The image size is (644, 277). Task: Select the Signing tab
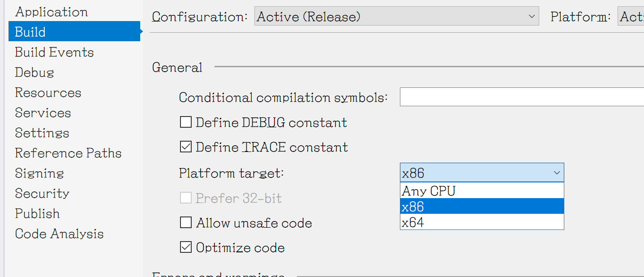(39, 173)
